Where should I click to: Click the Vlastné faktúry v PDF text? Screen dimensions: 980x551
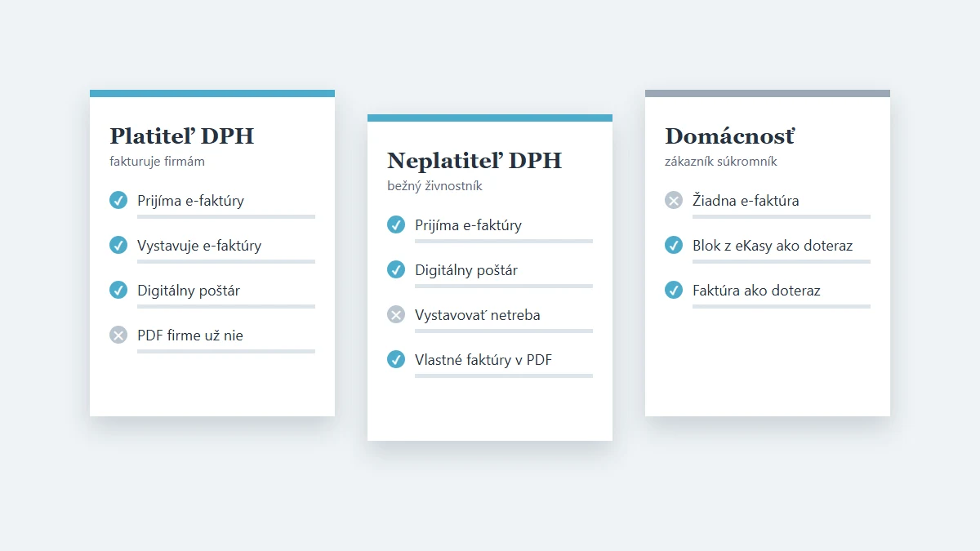click(x=483, y=360)
